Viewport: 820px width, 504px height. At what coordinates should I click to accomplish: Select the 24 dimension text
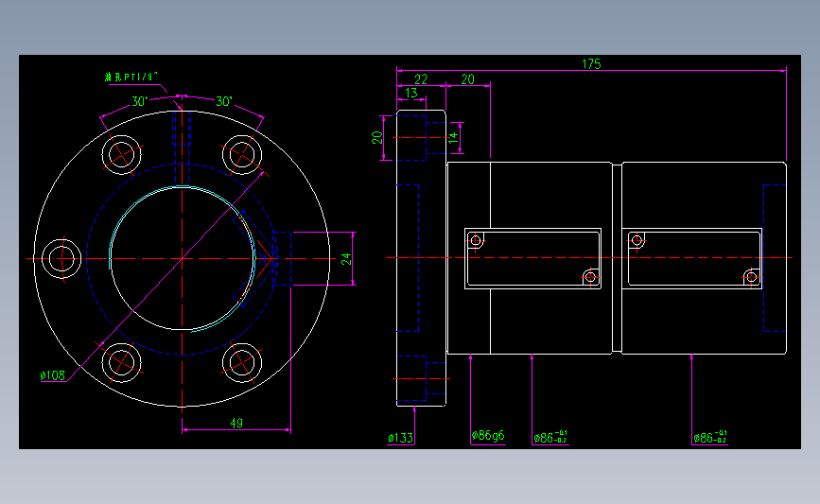(346, 259)
